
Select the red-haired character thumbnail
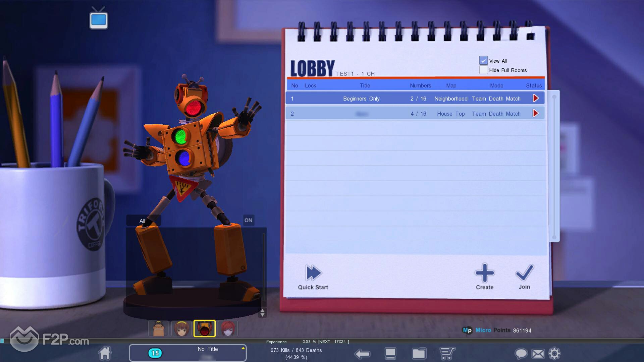pos(228,328)
